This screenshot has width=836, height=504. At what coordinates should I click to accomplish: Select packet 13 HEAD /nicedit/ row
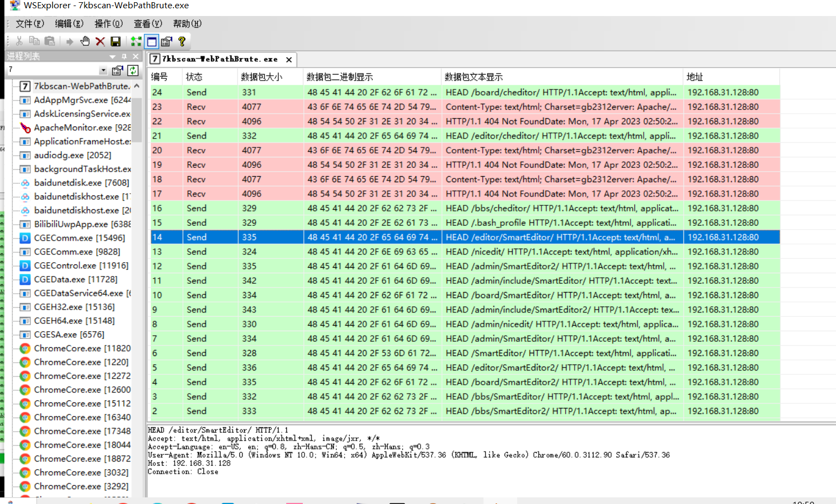point(465,252)
